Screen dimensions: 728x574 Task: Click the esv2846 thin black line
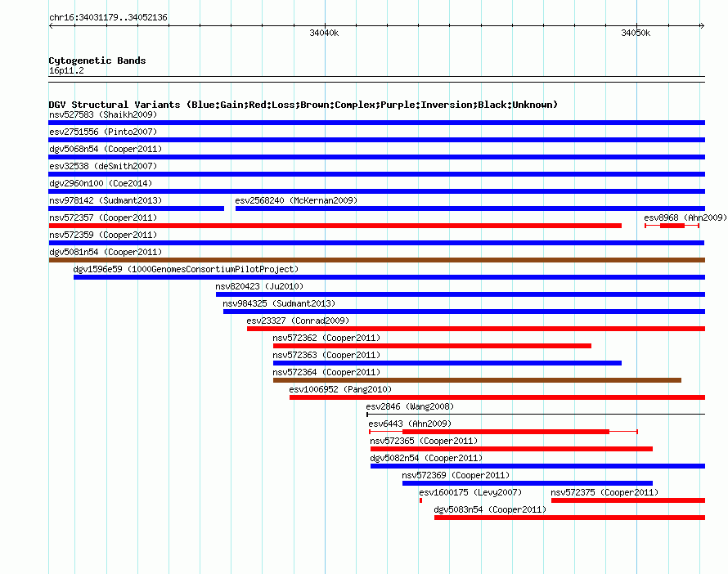[x=536, y=414]
